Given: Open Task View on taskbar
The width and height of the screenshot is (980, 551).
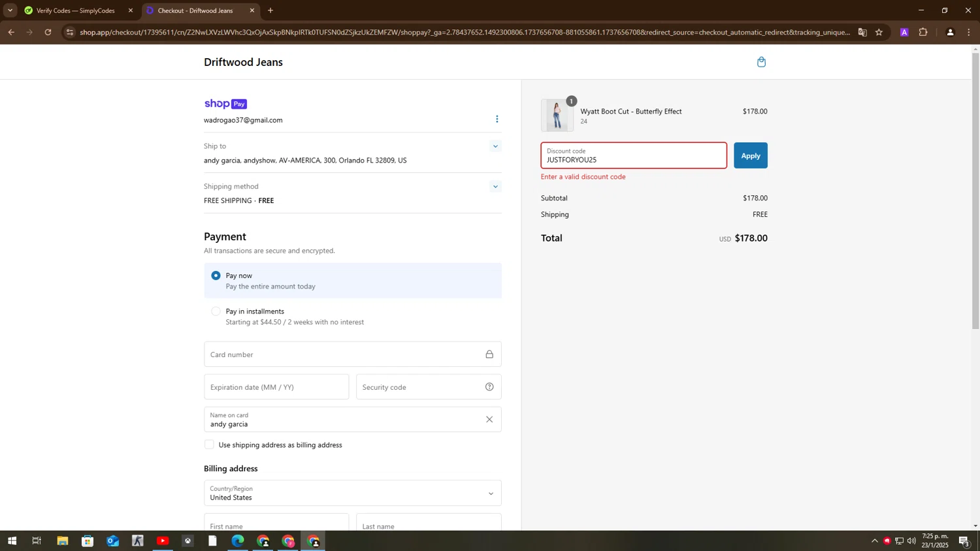Looking at the screenshot, I should 37,541.
